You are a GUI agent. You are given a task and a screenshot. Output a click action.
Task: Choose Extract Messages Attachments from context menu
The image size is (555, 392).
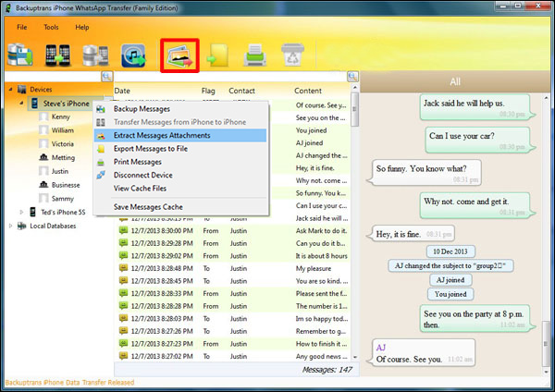click(161, 135)
